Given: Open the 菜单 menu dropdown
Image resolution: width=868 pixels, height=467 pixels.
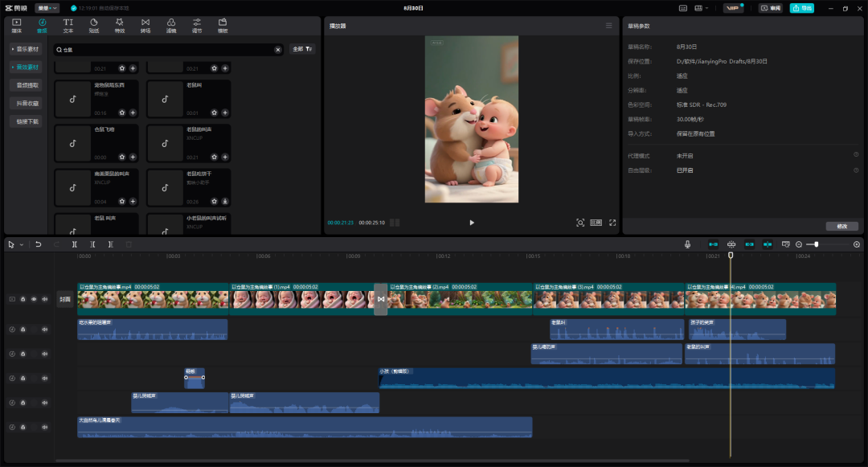Looking at the screenshot, I should pyautogui.click(x=47, y=8).
